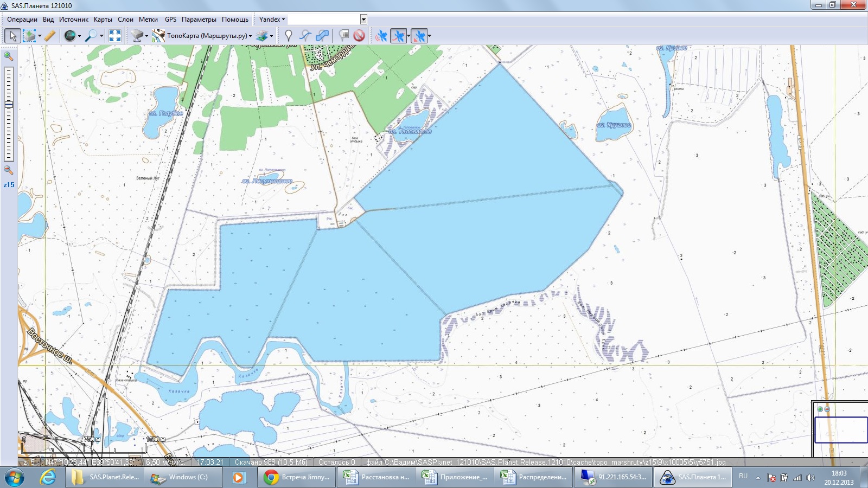Switch to Excel Распределени taskbar button

click(534, 477)
